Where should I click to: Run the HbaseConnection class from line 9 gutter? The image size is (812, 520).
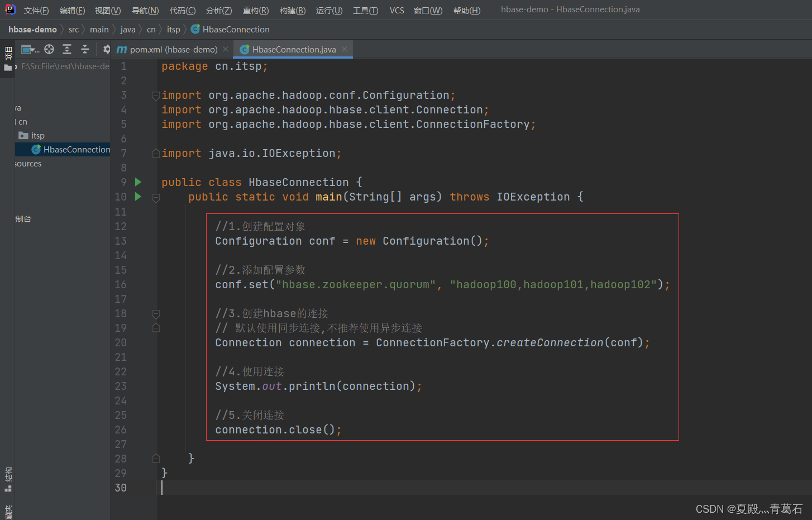point(138,182)
